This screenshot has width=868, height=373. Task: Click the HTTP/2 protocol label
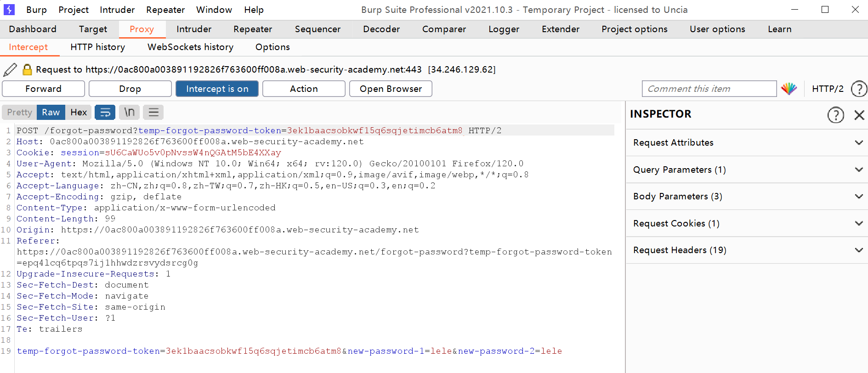tap(828, 89)
